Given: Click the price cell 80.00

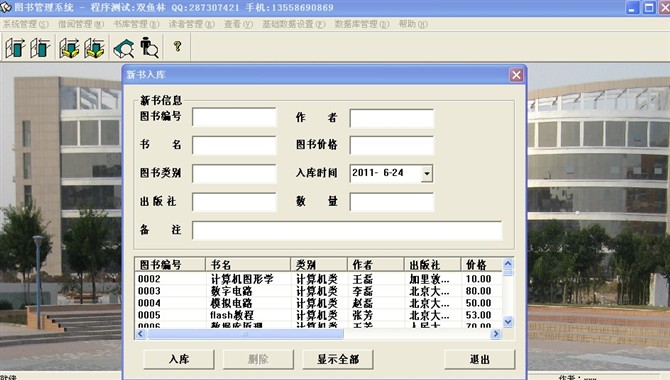Looking at the screenshot, I should click(479, 291).
